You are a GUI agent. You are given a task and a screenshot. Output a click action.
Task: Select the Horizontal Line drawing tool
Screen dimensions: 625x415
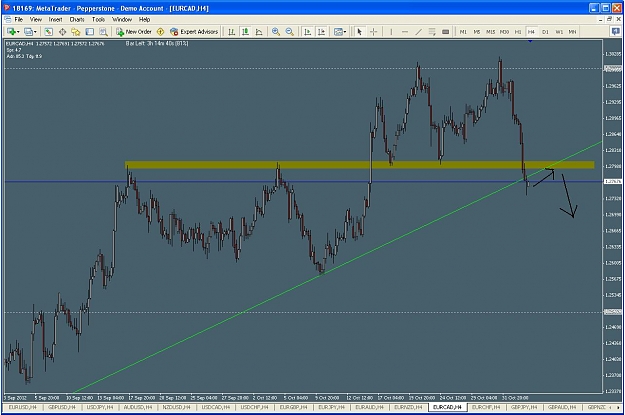pyautogui.click(x=405, y=31)
